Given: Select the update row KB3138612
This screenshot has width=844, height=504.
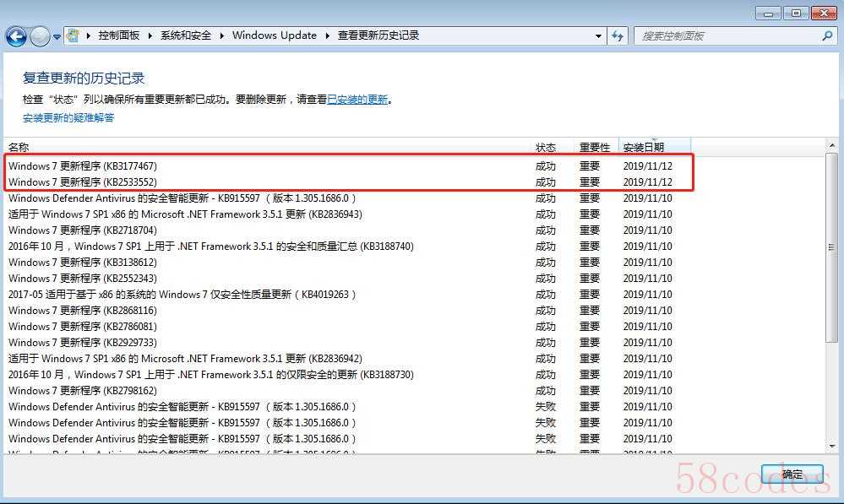Looking at the screenshot, I should [348, 263].
